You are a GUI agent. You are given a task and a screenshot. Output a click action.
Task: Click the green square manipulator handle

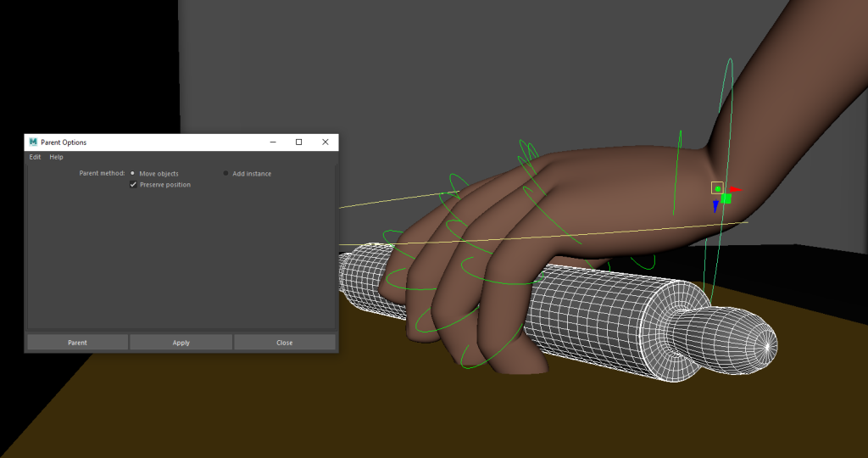click(x=726, y=198)
